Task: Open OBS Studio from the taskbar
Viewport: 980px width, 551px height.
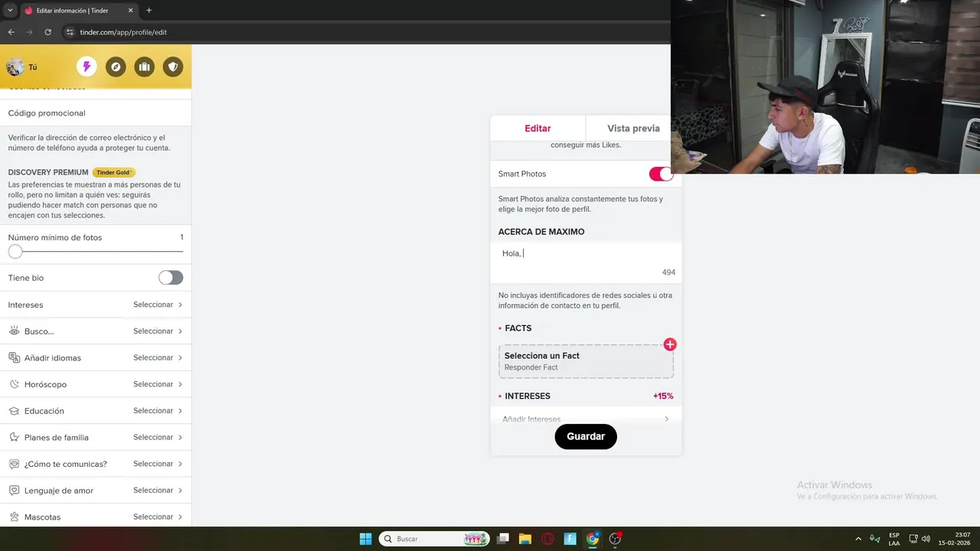Action: (x=615, y=539)
